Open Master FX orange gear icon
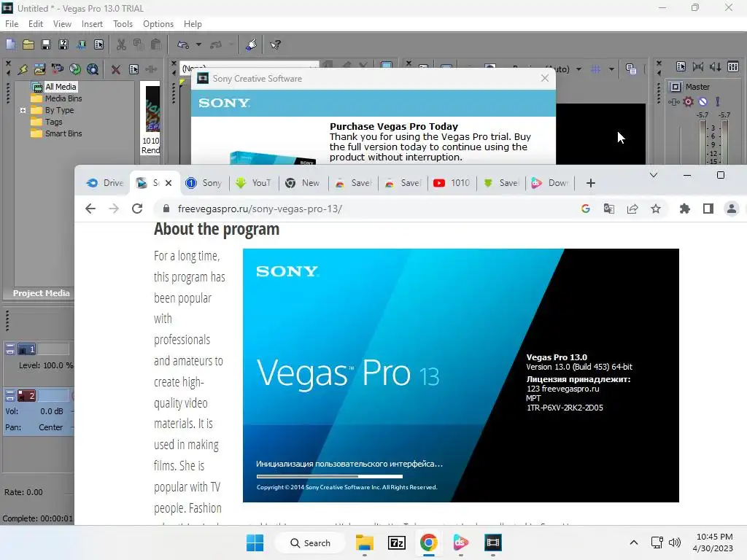Viewport: 747px width, 560px height. 689,101
